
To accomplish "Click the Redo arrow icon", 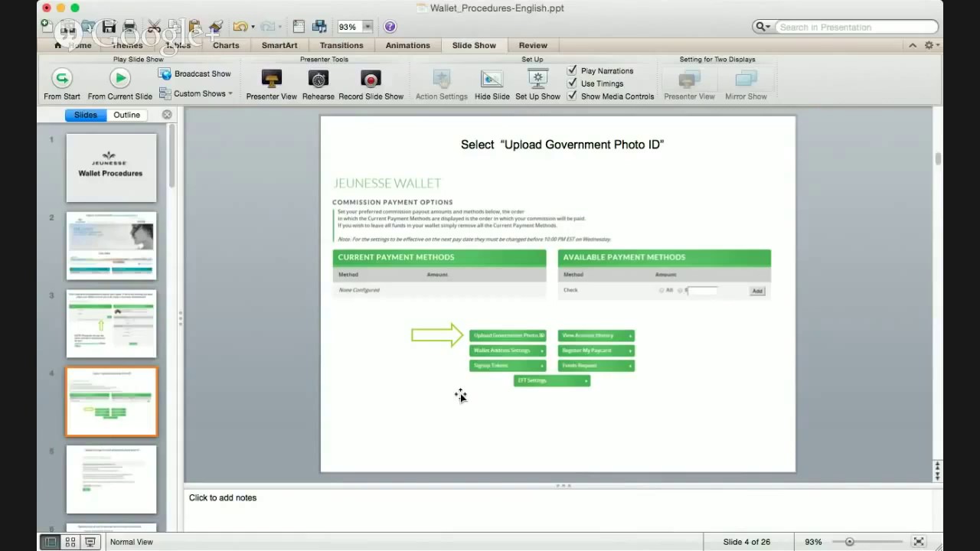I will pyautogui.click(x=269, y=27).
